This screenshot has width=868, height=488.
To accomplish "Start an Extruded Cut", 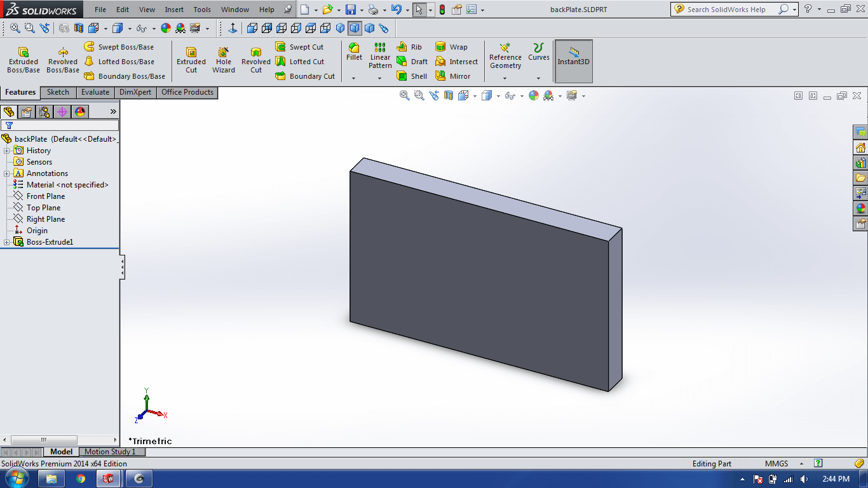I will point(191,60).
